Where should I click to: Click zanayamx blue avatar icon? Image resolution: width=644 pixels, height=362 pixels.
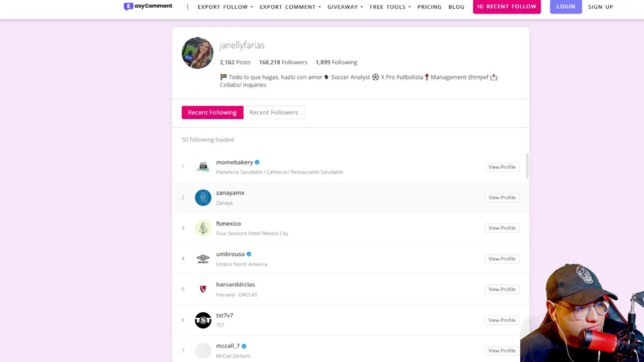tap(203, 198)
